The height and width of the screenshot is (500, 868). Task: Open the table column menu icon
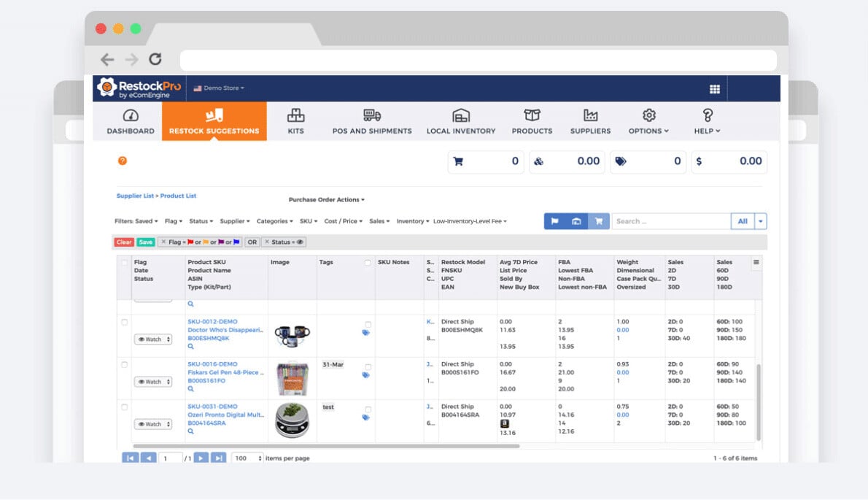(x=756, y=262)
